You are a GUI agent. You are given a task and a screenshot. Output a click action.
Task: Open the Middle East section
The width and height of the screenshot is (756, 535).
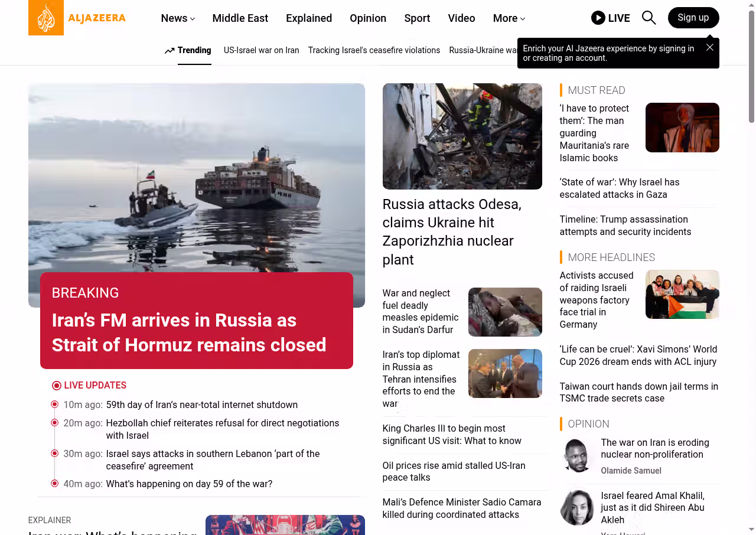pyautogui.click(x=240, y=18)
